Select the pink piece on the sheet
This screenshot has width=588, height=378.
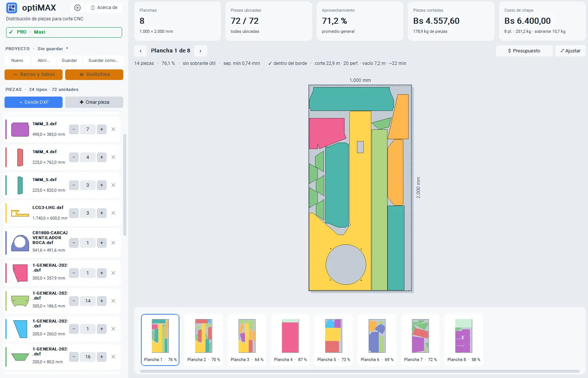coord(326,133)
